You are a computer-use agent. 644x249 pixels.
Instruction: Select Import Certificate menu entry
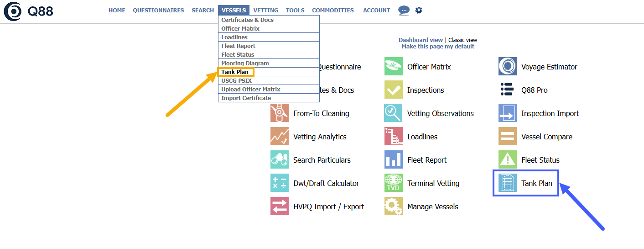(x=269, y=98)
